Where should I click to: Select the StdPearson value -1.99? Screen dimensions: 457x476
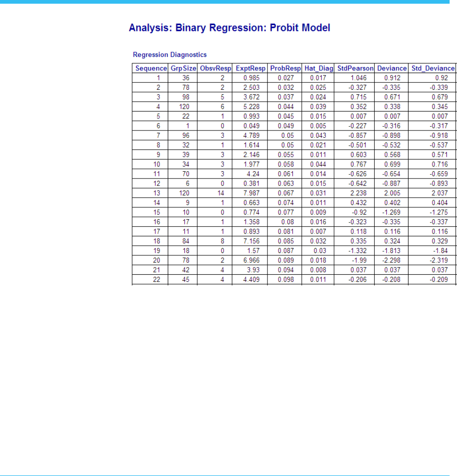coord(359,260)
